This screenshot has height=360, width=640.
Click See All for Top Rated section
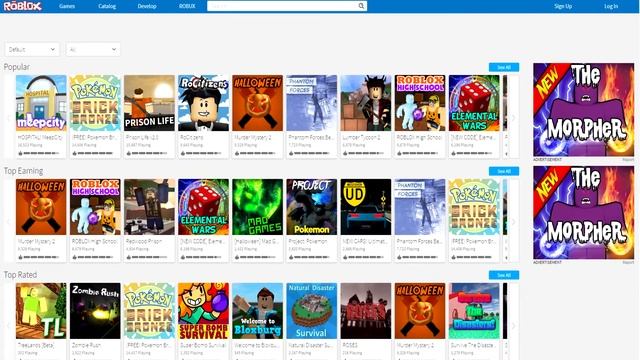pyautogui.click(x=504, y=275)
